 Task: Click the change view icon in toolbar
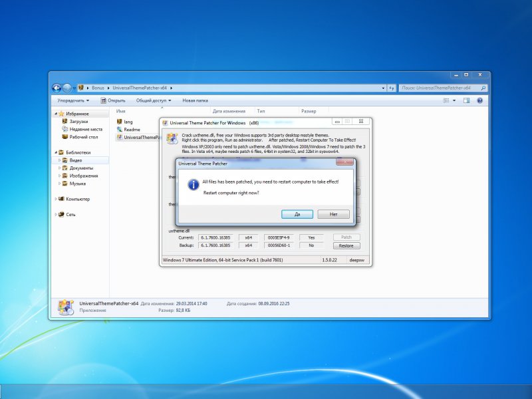(446, 100)
